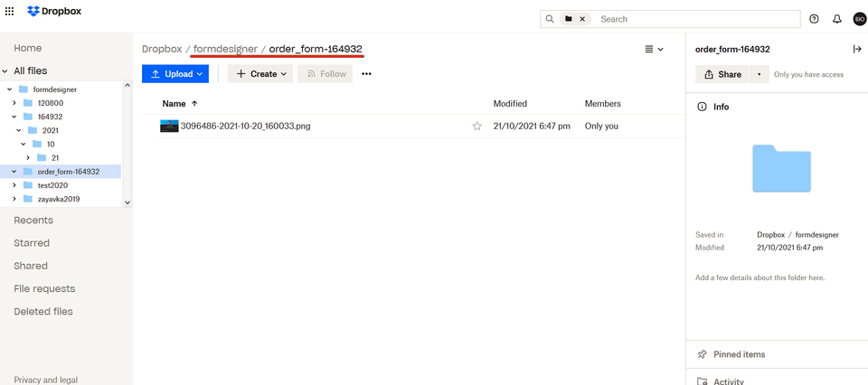Remove the folder filter from search
The height and width of the screenshot is (385, 868).
582,19
